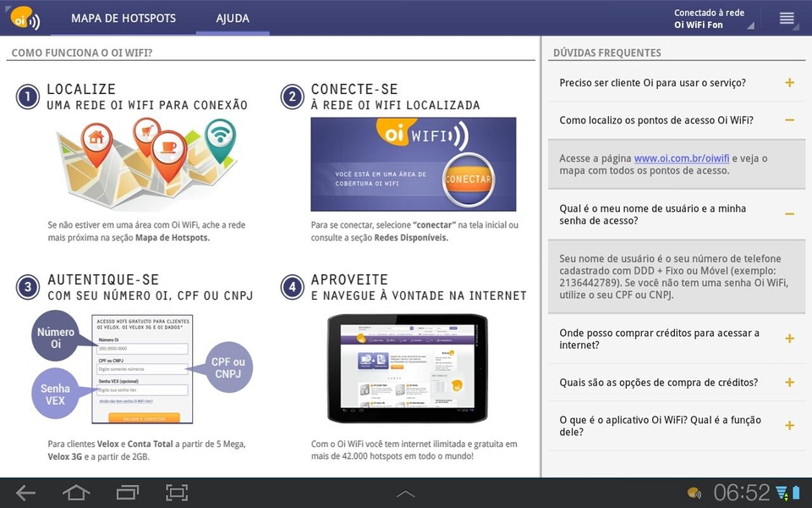Tap the Android home icon

click(76, 493)
